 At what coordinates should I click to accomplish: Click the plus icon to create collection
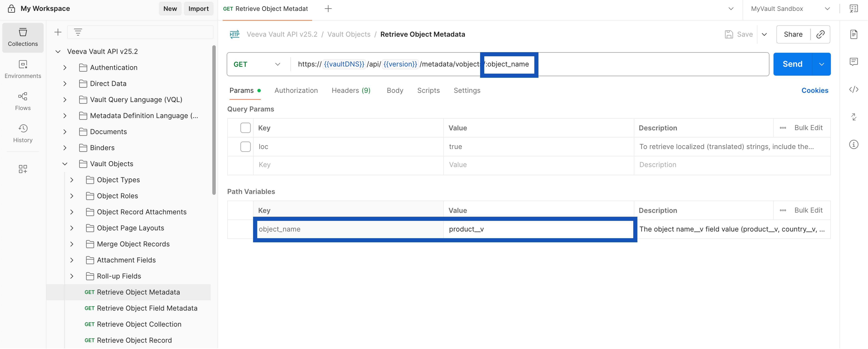(x=58, y=32)
